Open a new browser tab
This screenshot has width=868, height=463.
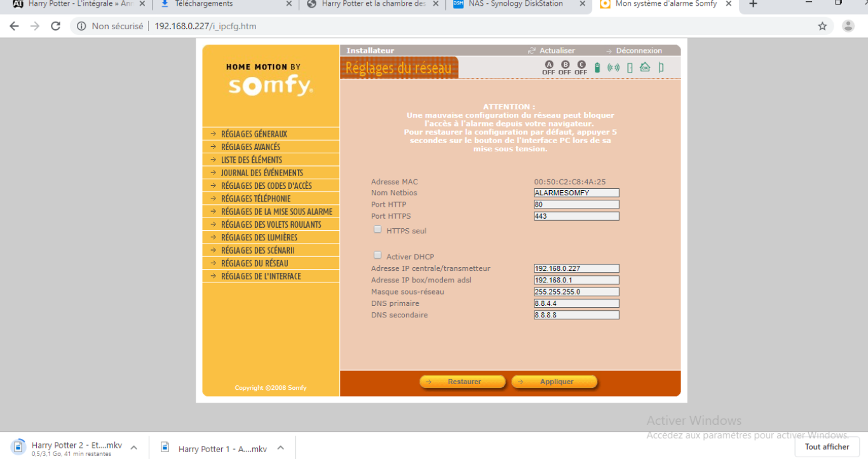(x=753, y=4)
